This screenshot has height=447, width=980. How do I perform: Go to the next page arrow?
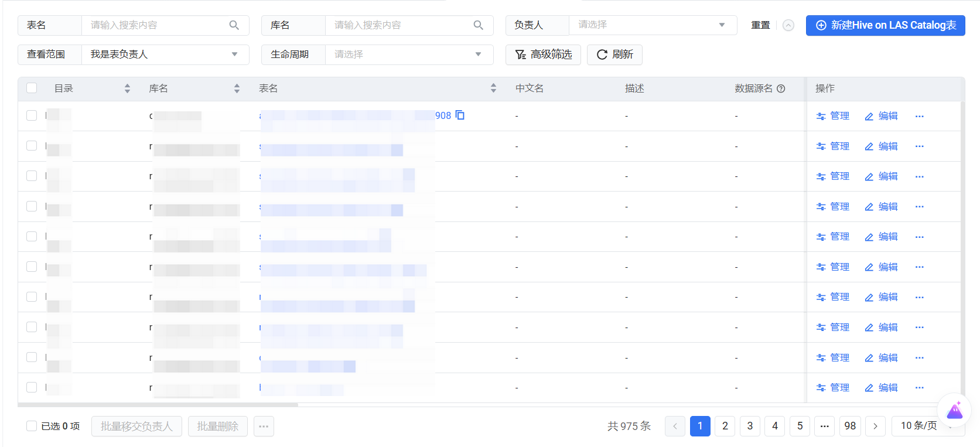point(875,426)
